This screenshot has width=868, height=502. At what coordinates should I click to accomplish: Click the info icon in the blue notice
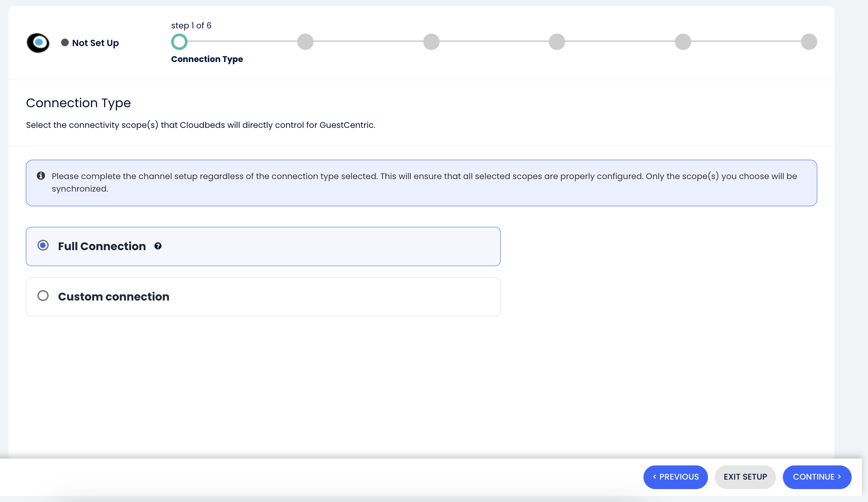click(41, 176)
